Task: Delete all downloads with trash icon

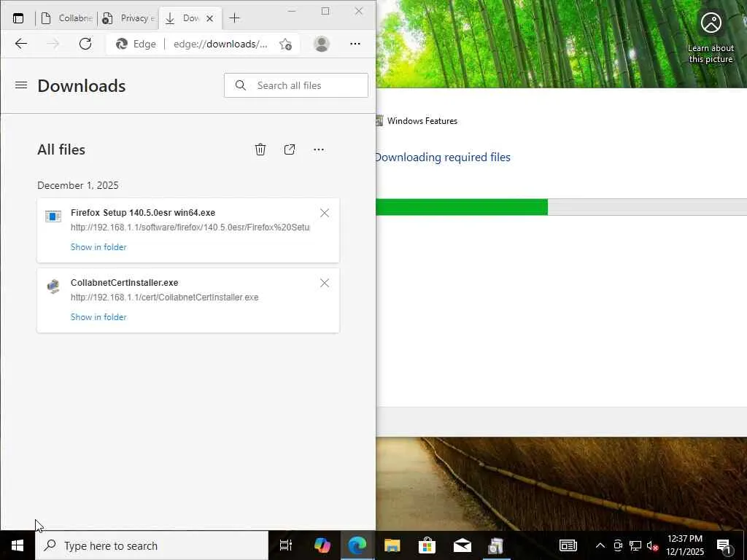Action: point(260,149)
